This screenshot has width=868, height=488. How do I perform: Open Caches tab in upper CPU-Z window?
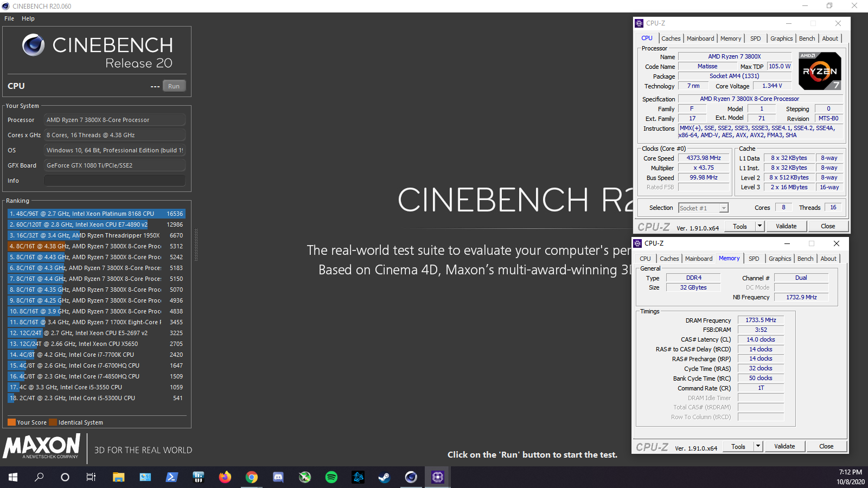coord(671,38)
